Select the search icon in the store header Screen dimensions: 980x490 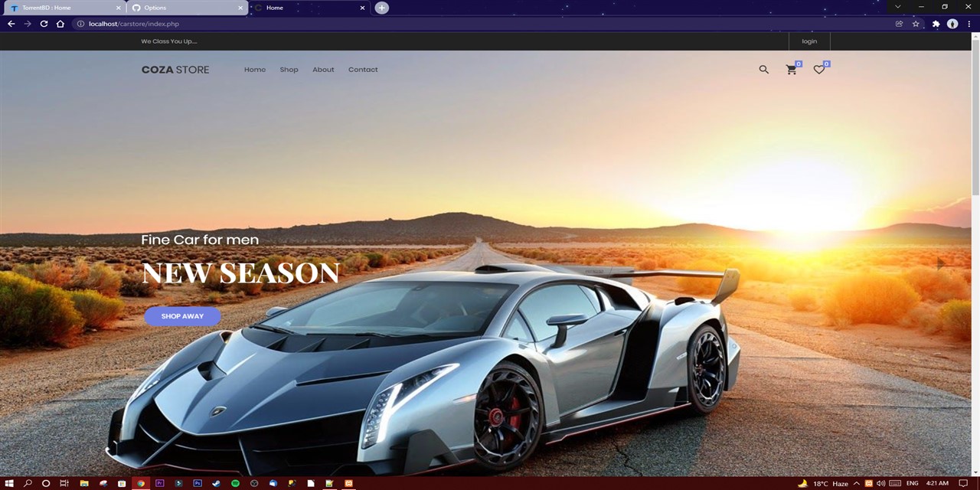[763, 70]
